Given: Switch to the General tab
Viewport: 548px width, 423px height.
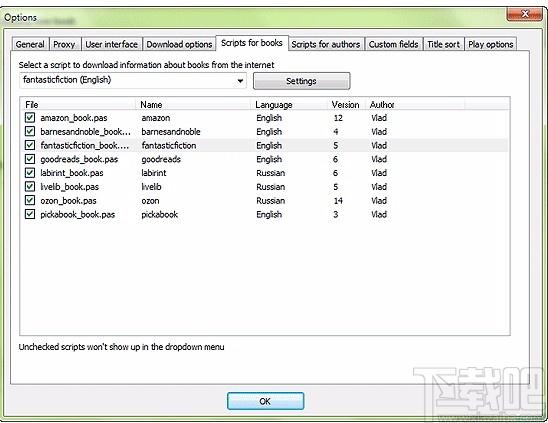Looking at the screenshot, I should [x=30, y=44].
